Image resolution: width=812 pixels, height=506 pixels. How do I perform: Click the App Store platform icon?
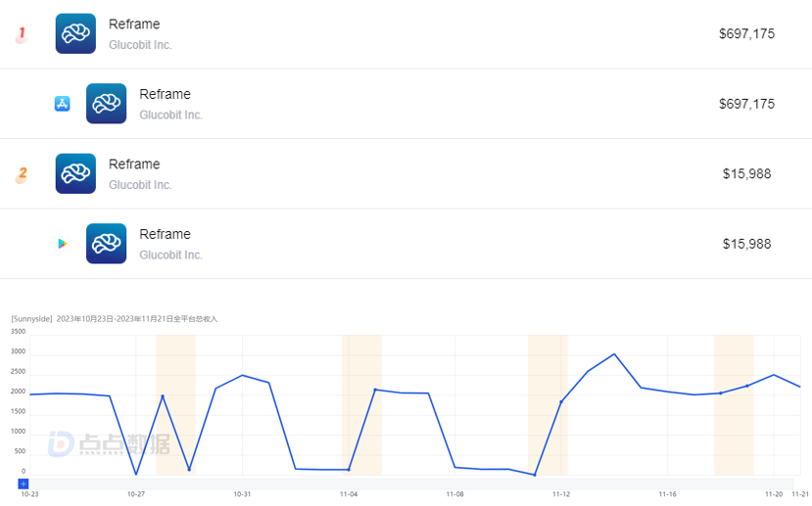[62, 104]
